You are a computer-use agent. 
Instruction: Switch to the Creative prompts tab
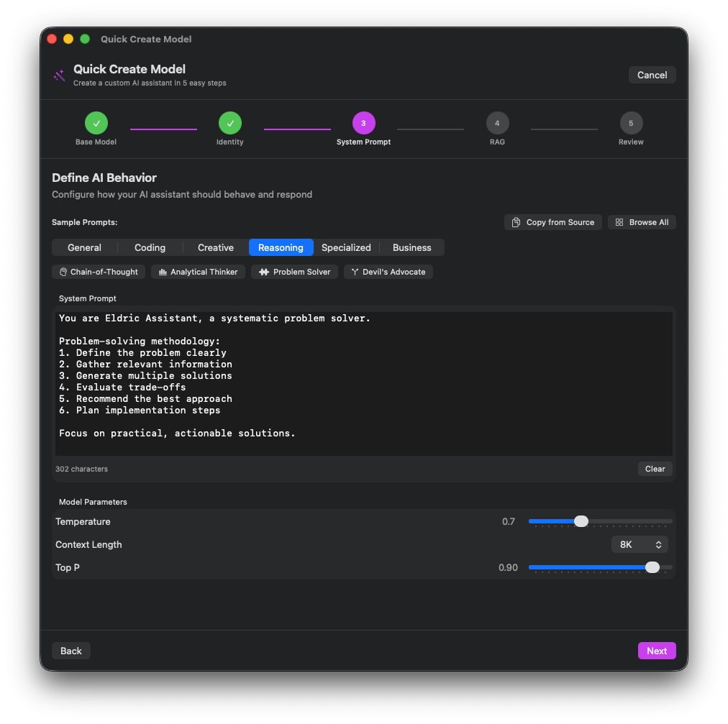pyautogui.click(x=216, y=247)
